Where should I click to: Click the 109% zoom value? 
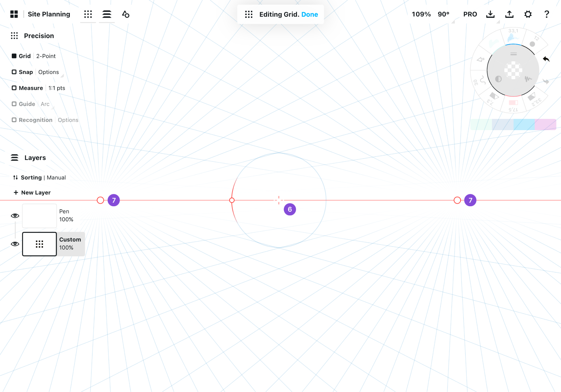[421, 14]
